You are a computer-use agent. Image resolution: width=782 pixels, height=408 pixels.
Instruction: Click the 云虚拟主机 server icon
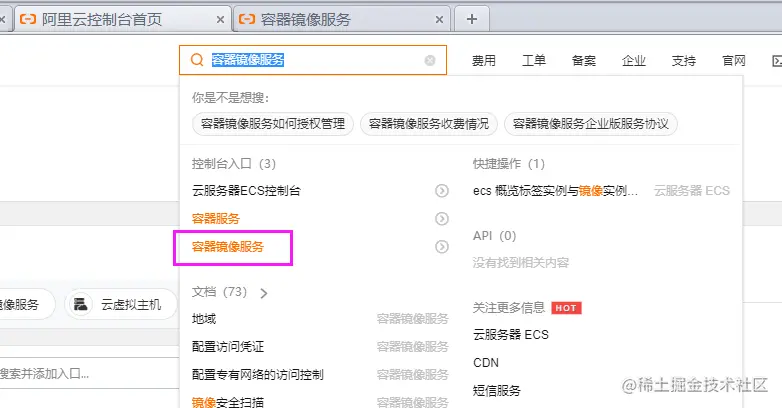pos(80,304)
